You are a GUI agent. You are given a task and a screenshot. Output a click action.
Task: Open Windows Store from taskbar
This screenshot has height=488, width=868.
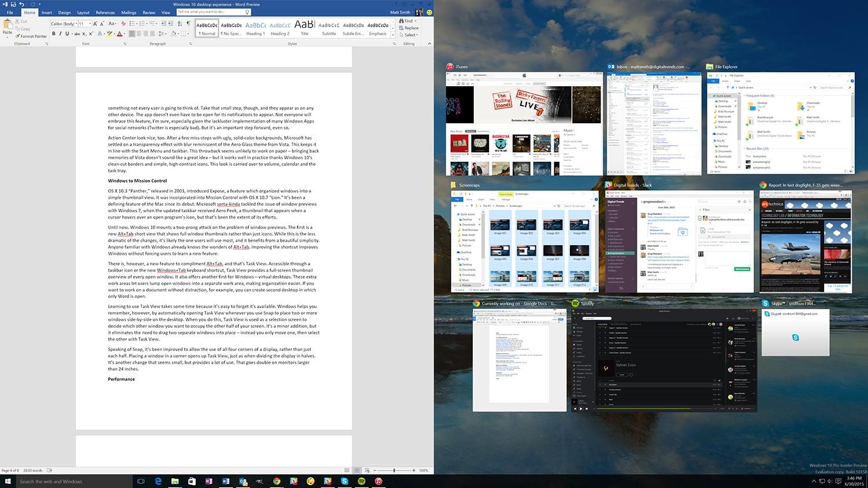tap(192, 481)
